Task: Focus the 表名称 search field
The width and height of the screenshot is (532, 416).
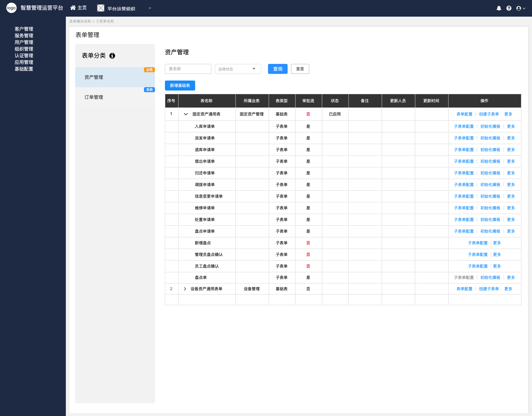Action: [188, 69]
